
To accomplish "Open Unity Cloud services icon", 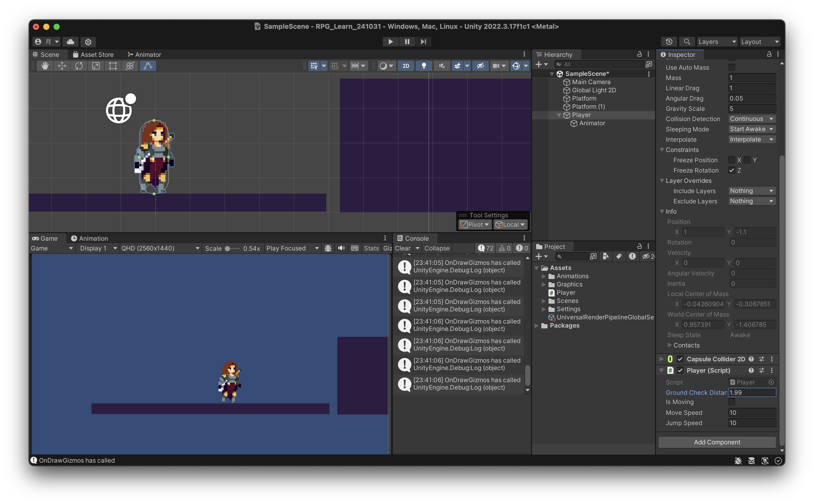I will click(x=70, y=42).
